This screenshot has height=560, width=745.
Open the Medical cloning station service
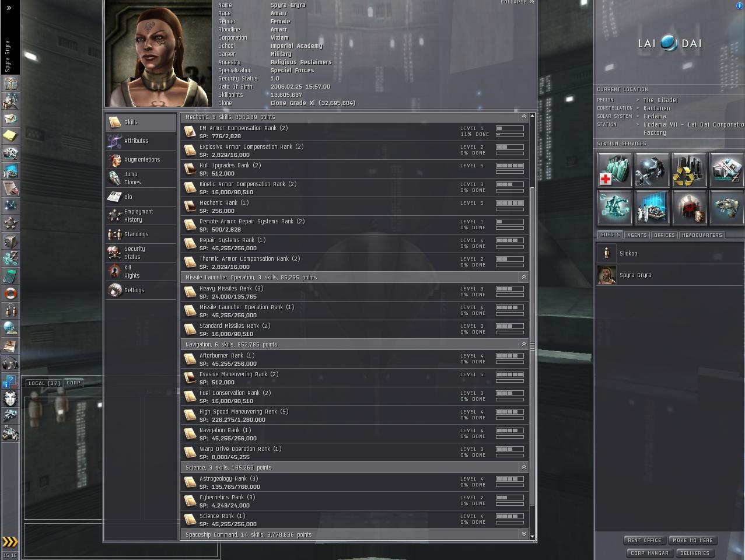[615, 170]
